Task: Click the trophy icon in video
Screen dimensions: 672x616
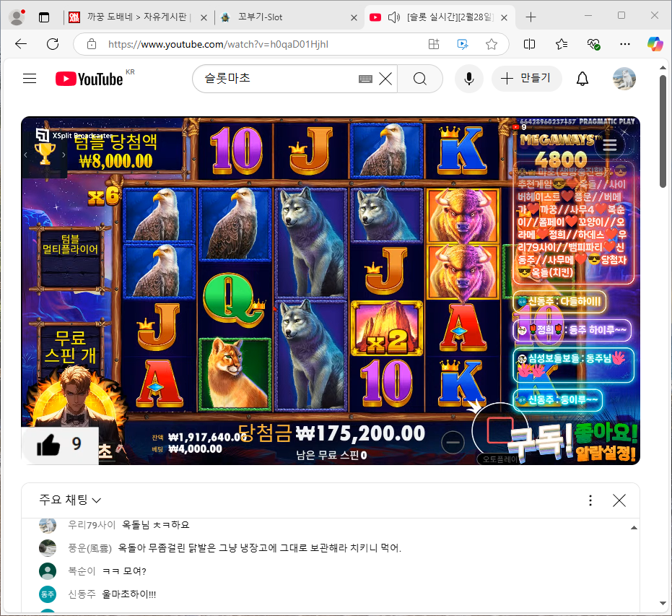Action: pos(45,154)
